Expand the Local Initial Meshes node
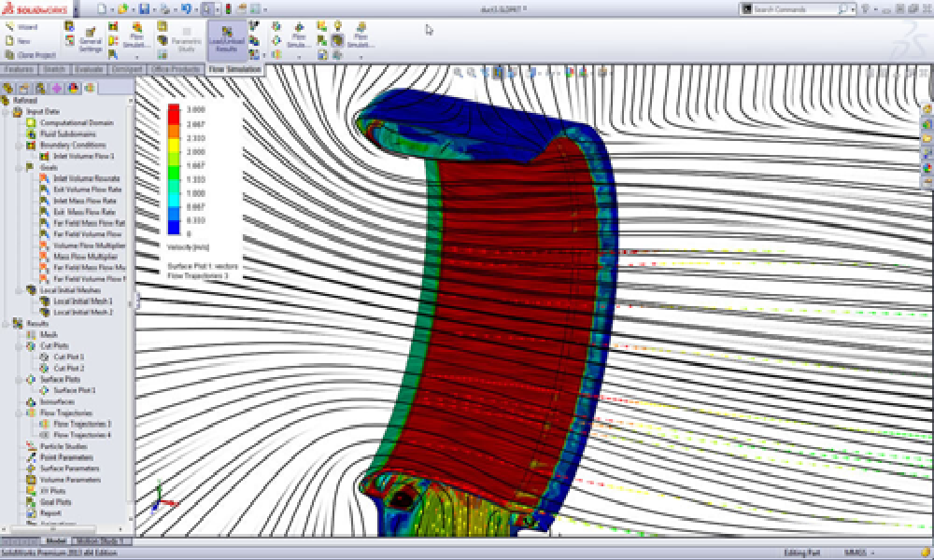Screen dimensions: 934x560 (x=17, y=289)
